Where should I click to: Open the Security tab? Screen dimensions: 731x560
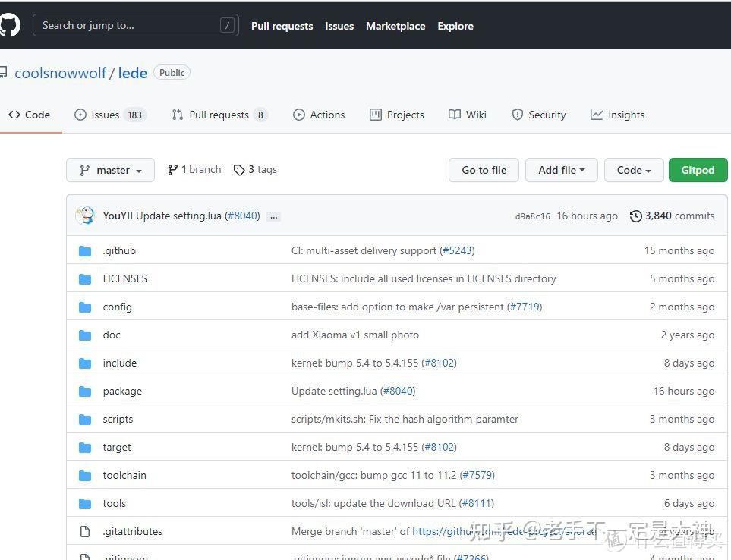(538, 115)
